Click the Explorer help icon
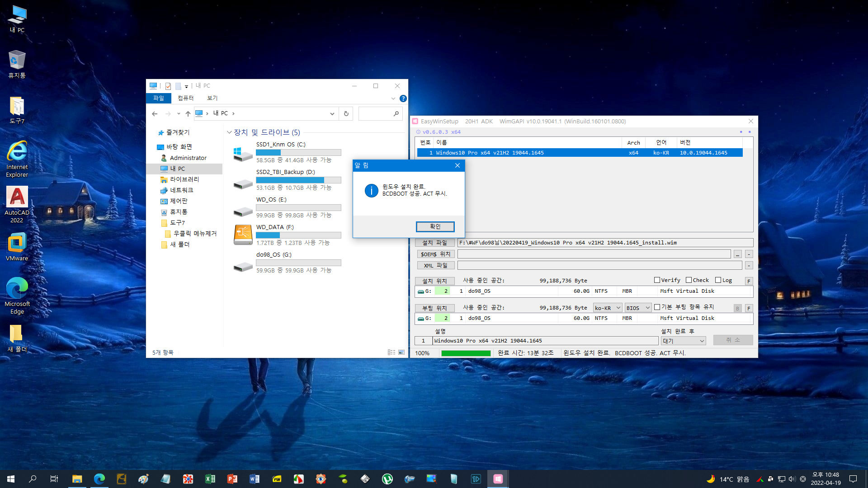The image size is (868, 488). coord(403,99)
